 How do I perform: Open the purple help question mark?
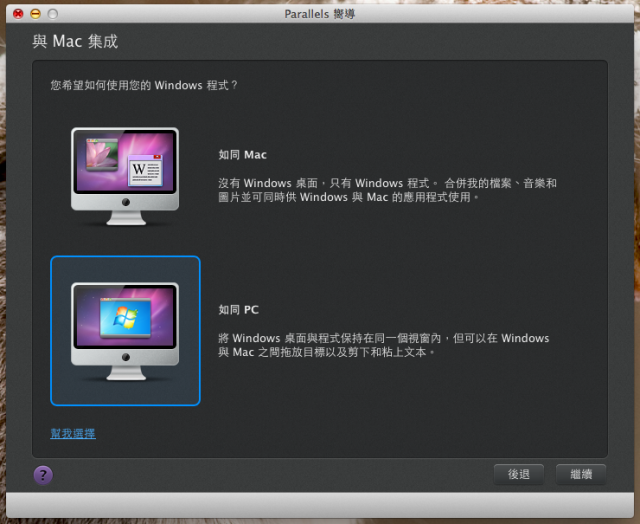click(x=43, y=475)
